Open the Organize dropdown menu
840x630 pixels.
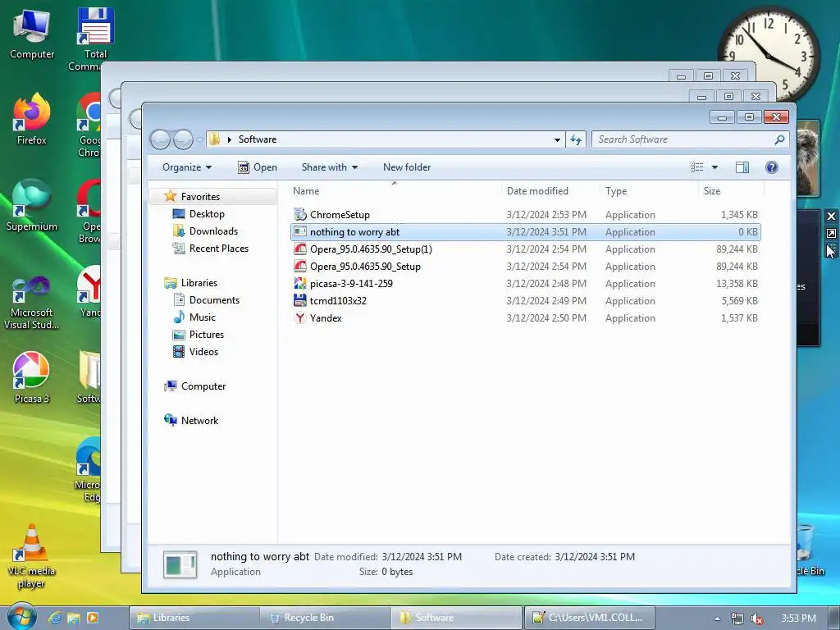(187, 167)
